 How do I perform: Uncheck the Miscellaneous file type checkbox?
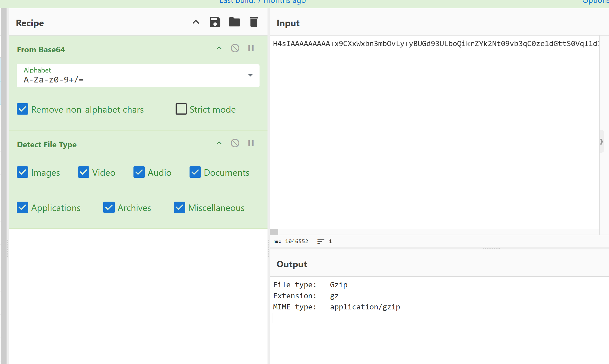point(180,208)
